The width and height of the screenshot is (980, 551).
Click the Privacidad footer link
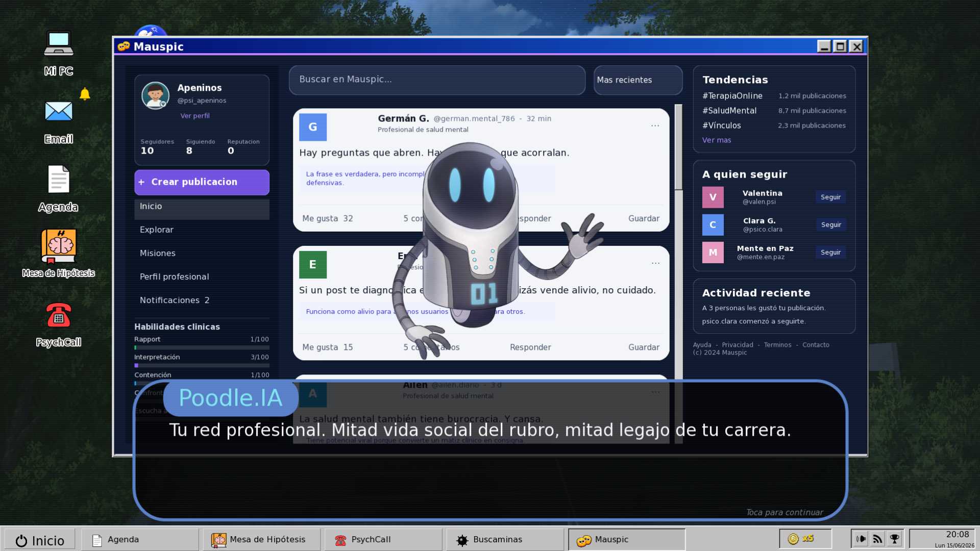(x=737, y=345)
